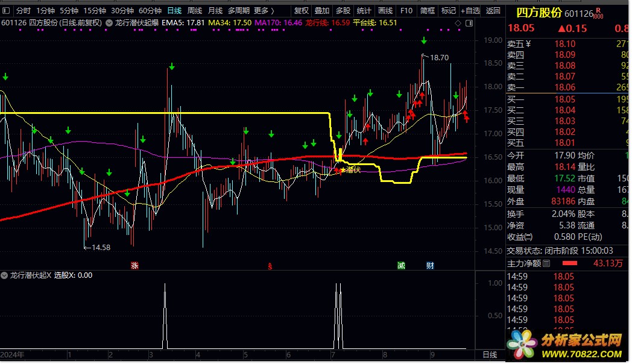Click the top-left chart layout icon
Screen dimensions: 632x364
pos(5,11)
